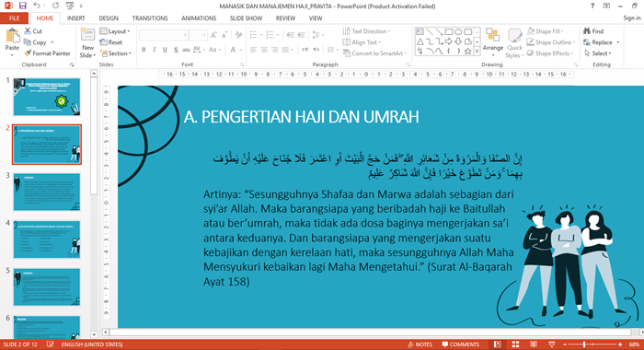Click Convert to SmartArt

(374, 53)
